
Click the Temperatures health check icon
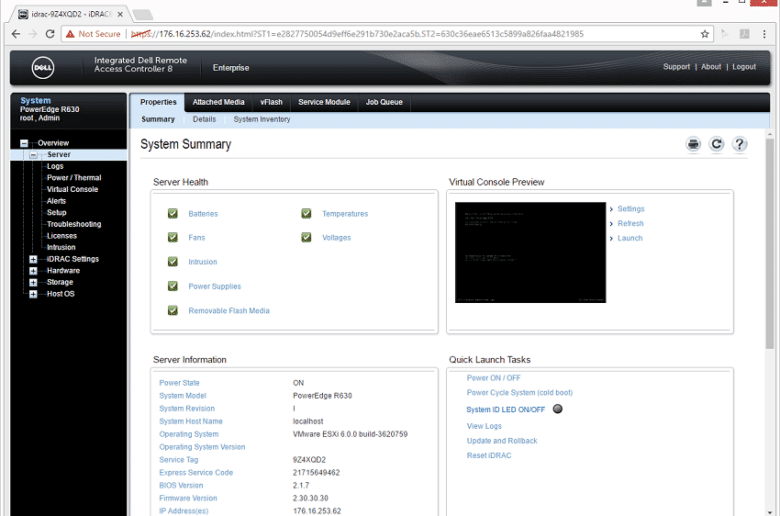coord(306,213)
